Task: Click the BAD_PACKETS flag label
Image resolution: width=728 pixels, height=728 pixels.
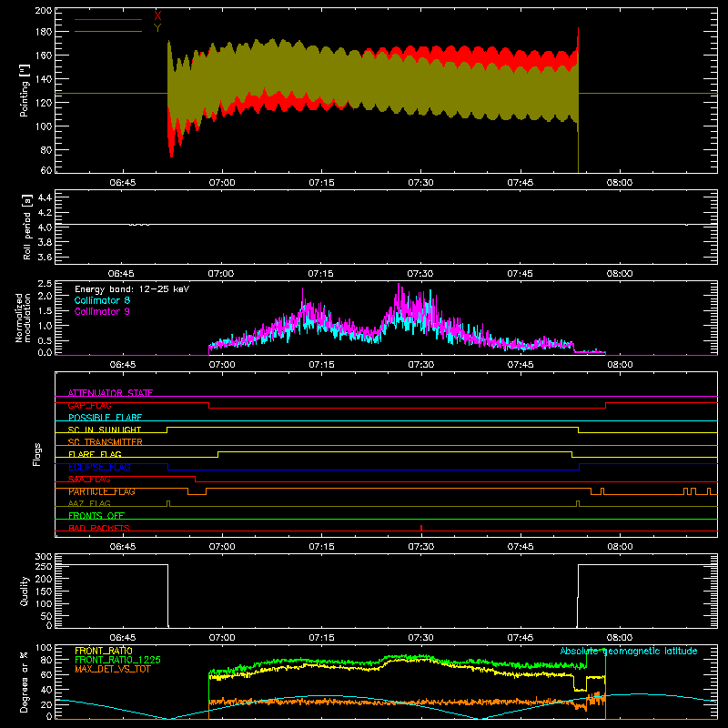Action: [99, 528]
